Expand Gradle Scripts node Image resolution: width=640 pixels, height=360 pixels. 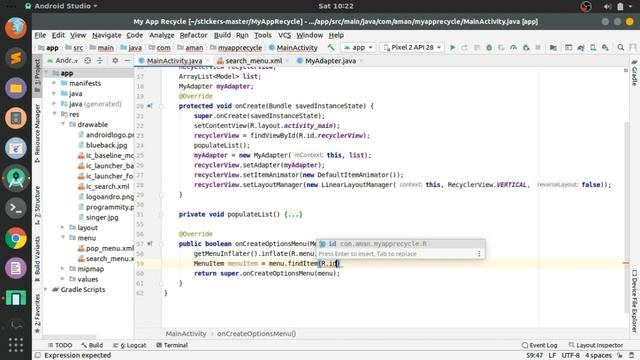click(46, 289)
